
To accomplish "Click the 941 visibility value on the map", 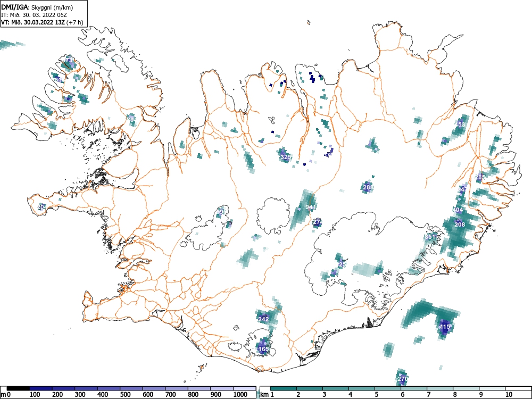I will point(311,207).
